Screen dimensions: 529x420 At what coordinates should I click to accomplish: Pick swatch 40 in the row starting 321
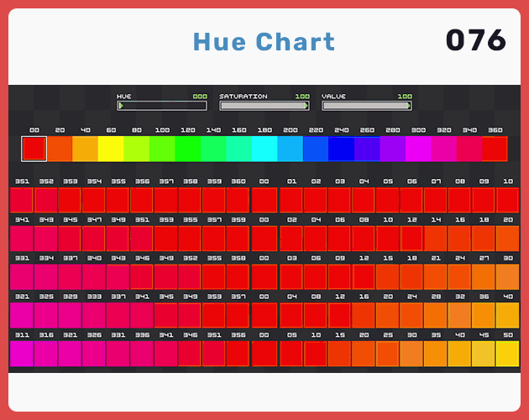507,315
